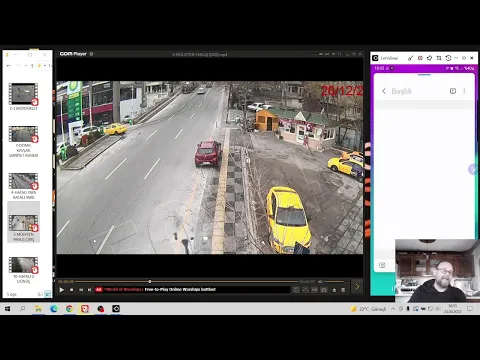480x360 pixels.
Task: Click the home icon in GOM Player controls
Action: tap(334, 290)
